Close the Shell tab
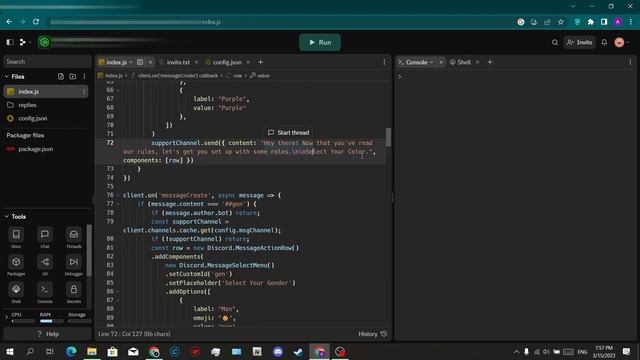Image resolution: width=640 pixels, height=360 pixels. pyautogui.click(x=478, y=62)
